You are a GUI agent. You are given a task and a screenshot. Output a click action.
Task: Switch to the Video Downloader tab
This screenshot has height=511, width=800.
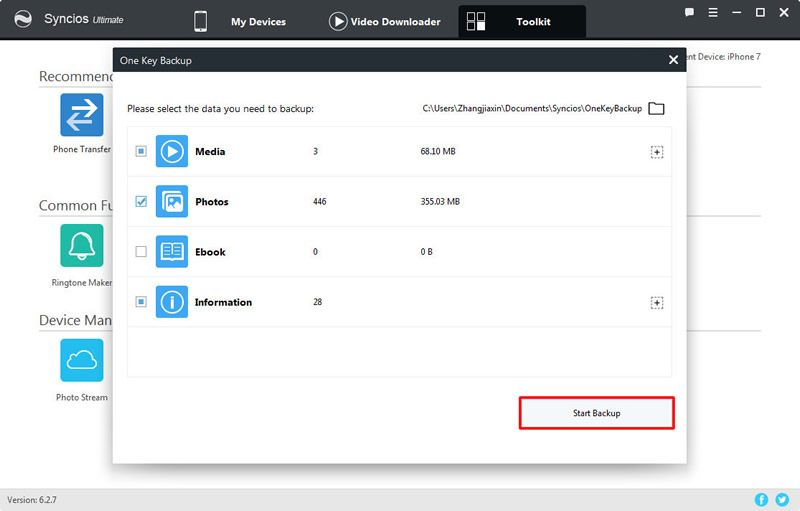(x=395, y=22)
